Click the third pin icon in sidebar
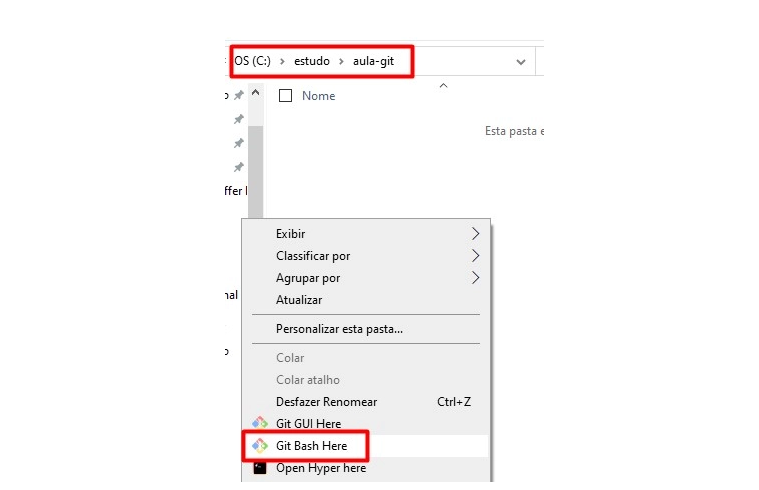The height and width of the screenshot is (490, 759). coord(239,143)
